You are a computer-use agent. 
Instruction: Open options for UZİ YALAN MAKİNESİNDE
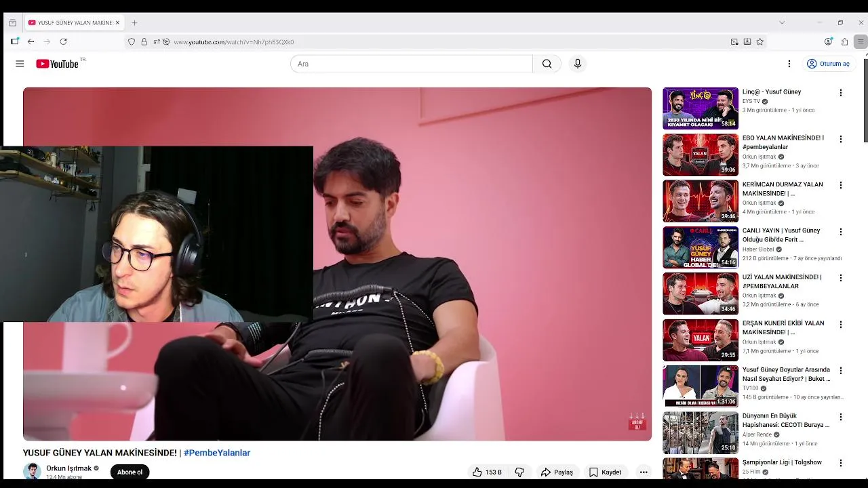[841, 278]
